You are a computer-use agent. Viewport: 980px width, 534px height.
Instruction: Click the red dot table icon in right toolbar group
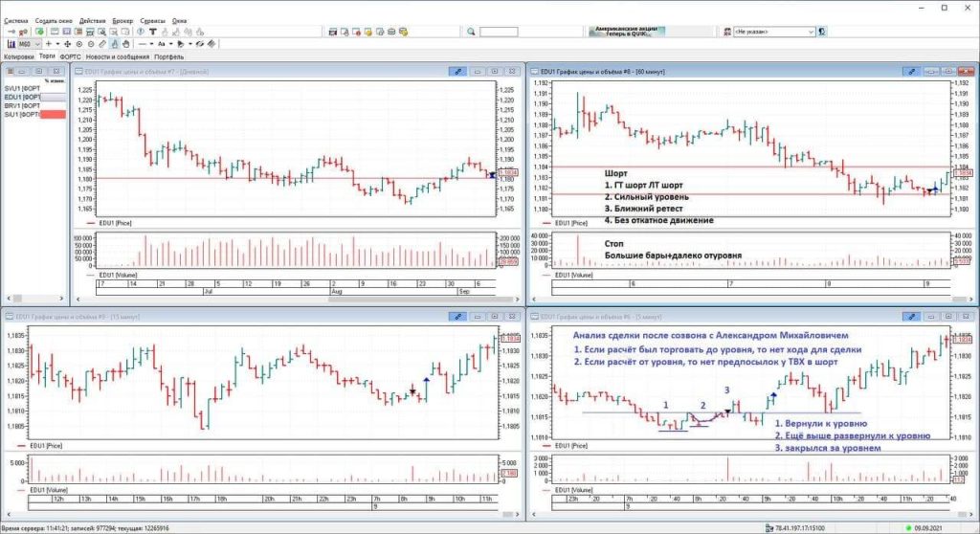tap(356, 32)
